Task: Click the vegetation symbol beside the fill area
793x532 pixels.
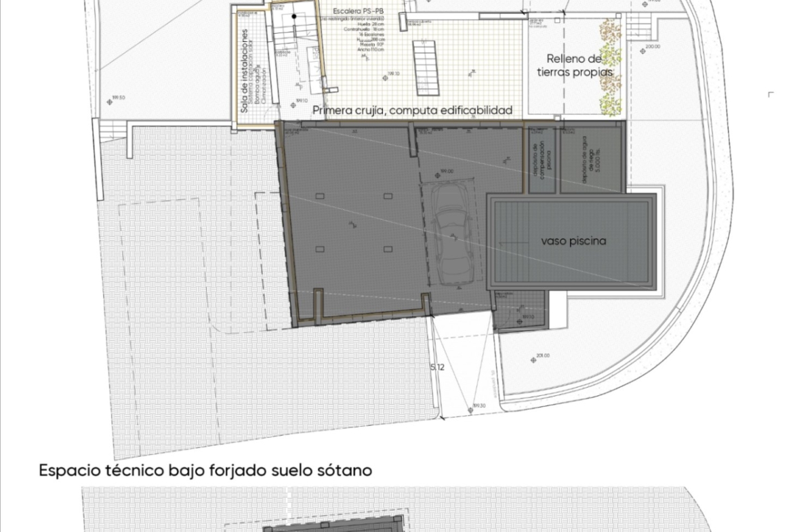Action: point(611,66)
